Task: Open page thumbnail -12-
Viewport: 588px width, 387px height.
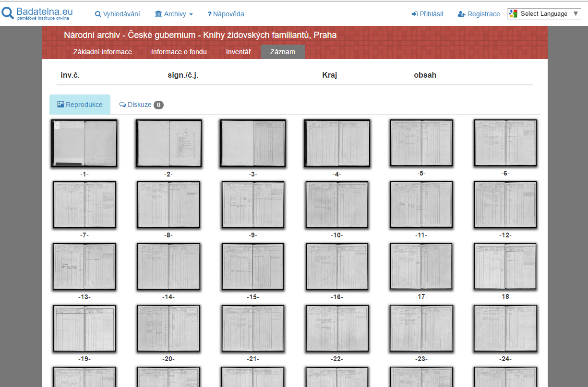Action: click(505, 205)
